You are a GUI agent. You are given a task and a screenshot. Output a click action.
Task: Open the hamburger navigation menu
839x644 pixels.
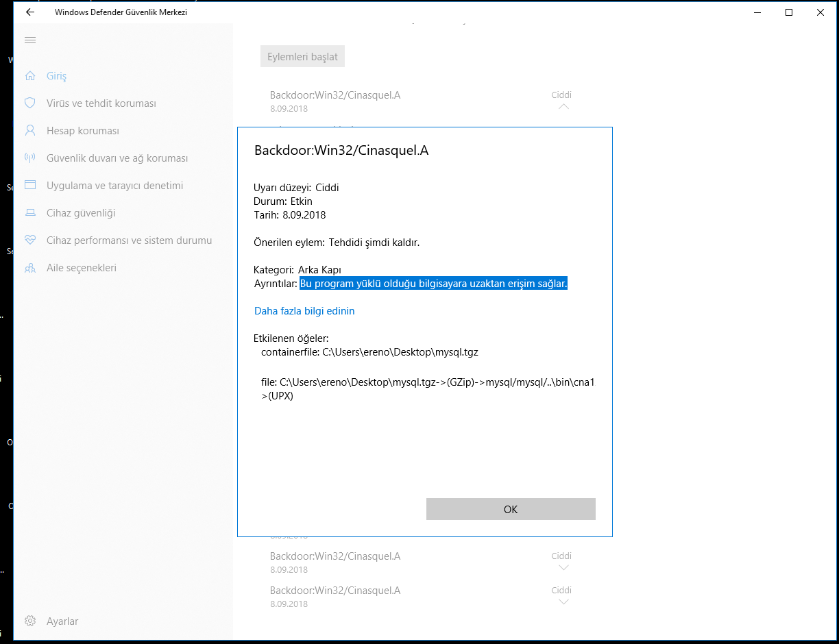click(30, 40)
